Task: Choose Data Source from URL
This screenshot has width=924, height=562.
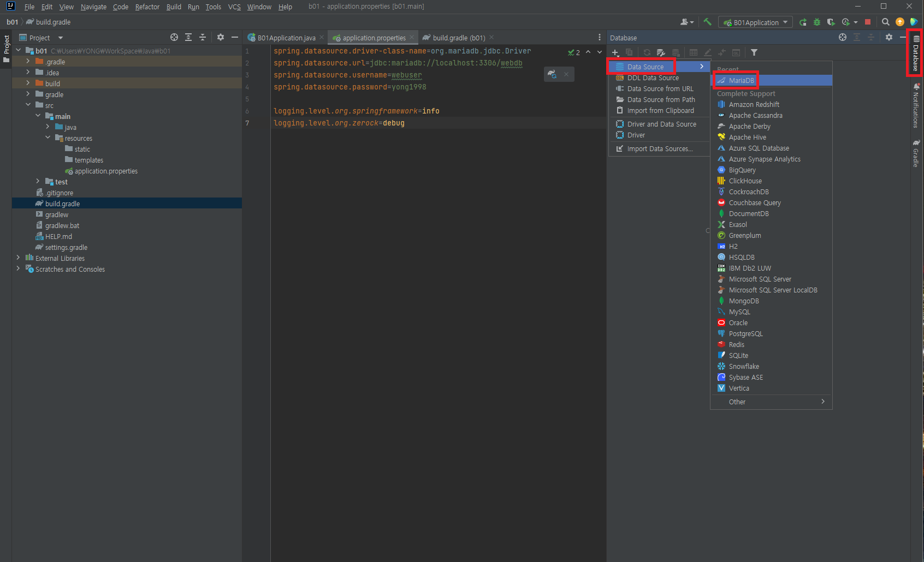Action: [659, 89]
